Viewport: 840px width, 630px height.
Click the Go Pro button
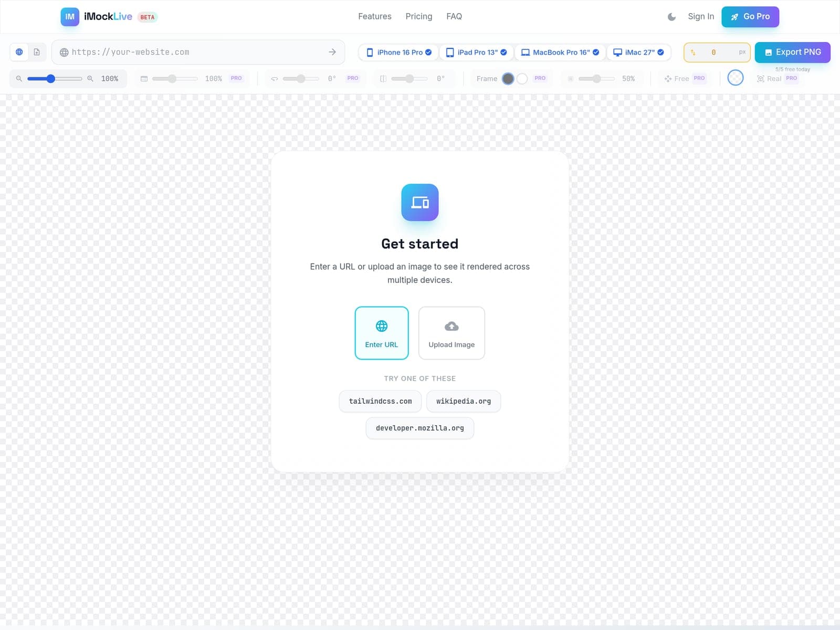[x=750, y=17]
